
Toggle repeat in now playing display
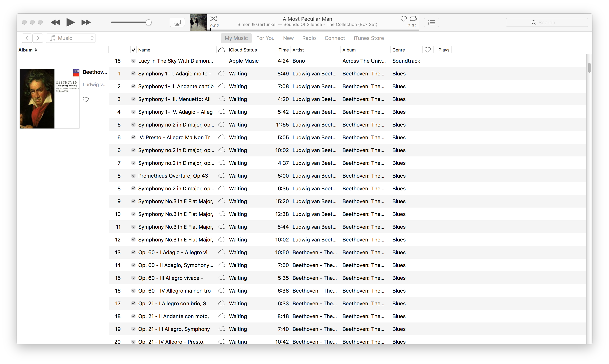click(x=413, y=18)
